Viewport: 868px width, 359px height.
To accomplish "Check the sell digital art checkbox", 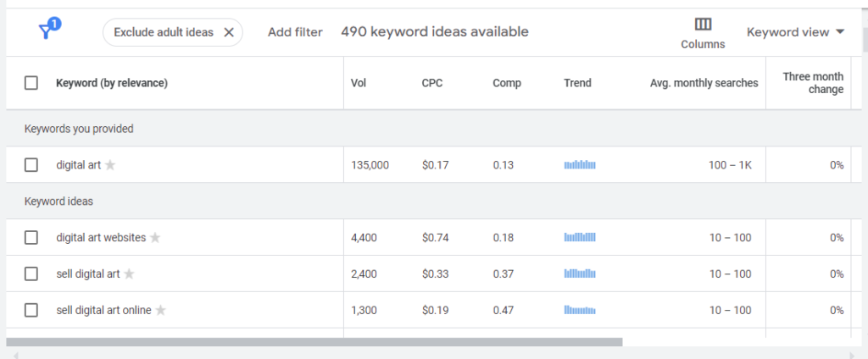I will (31, 273).
